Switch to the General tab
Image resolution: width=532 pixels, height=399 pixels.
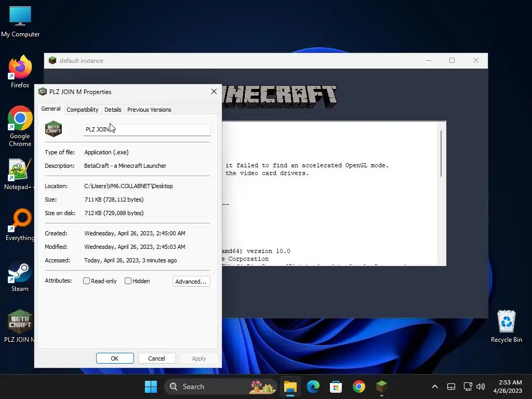[51, 109]
